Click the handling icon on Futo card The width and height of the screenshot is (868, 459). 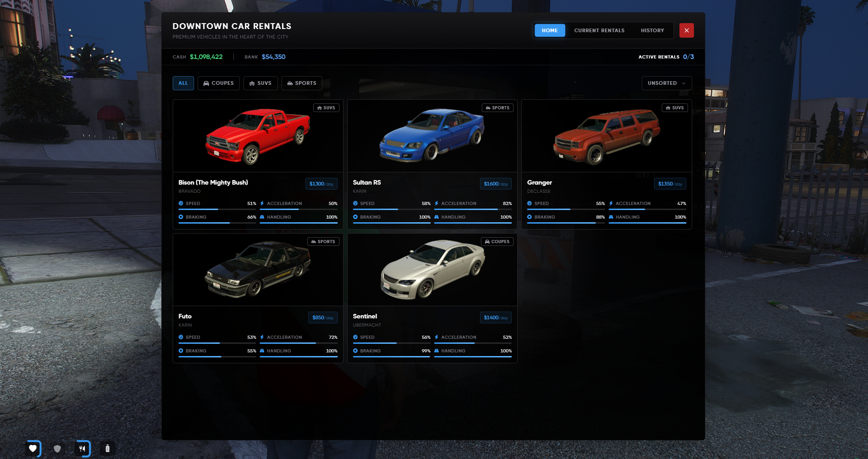pyautogui.click(x=262, y=351)
